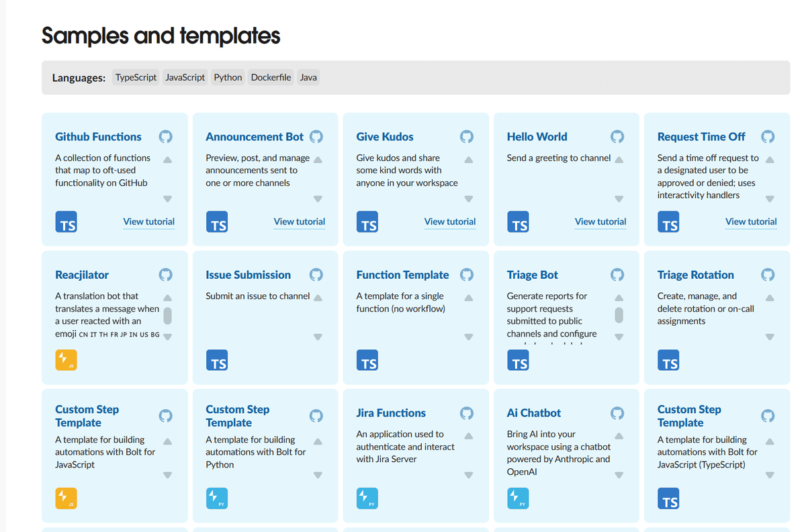The width and height of the screenshot is (806, 532).
Task: Open the GitHub icon on Triage Rotation card
Action: pyautogui.click(x=767, y=275)
